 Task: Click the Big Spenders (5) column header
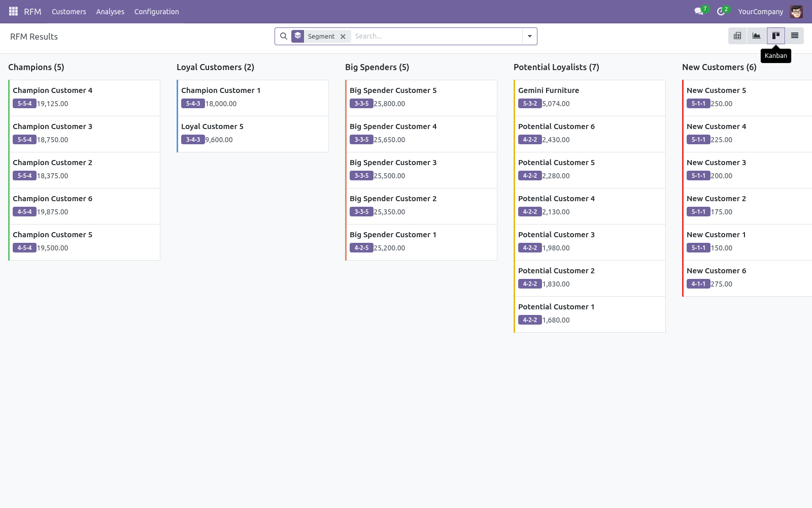point(377,67)
